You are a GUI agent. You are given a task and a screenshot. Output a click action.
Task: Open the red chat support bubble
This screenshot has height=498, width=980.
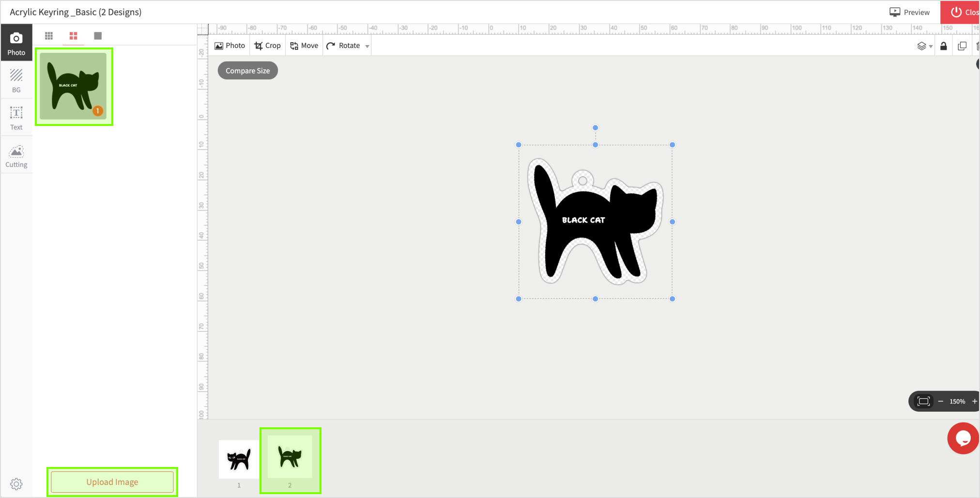point(963,438)
